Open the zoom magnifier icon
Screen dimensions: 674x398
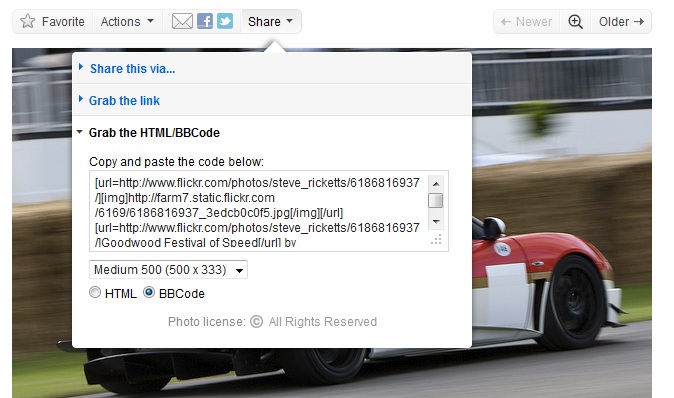click(x=576, y=21)
